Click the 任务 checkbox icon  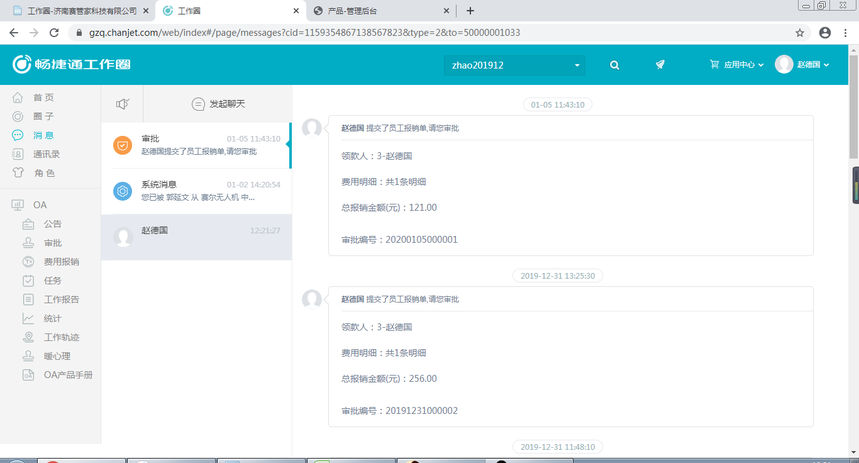(x=28, y=281)
